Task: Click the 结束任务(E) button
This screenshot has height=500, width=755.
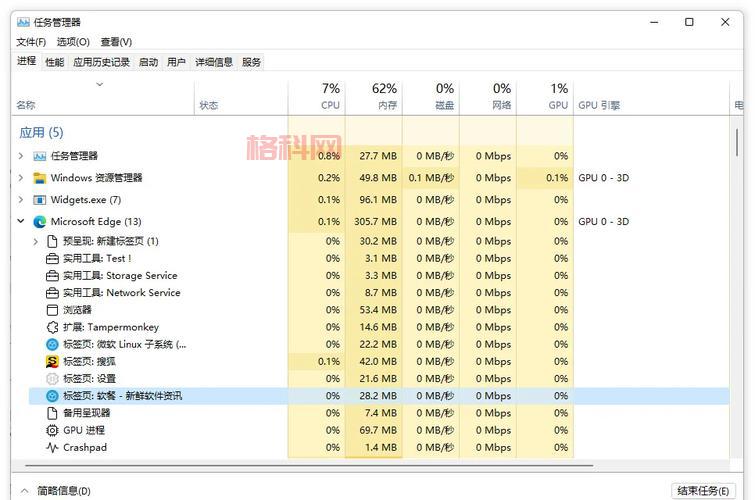Action: click(703, 491)
